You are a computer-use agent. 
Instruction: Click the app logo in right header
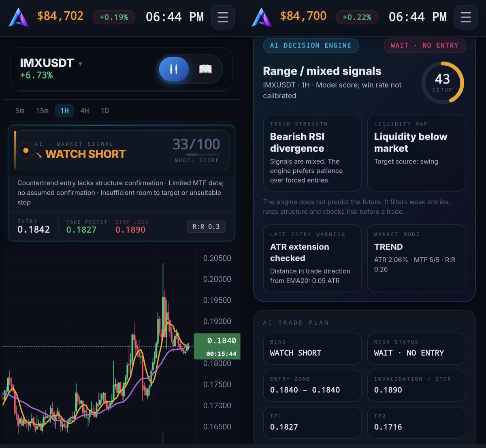coord(262,17)
